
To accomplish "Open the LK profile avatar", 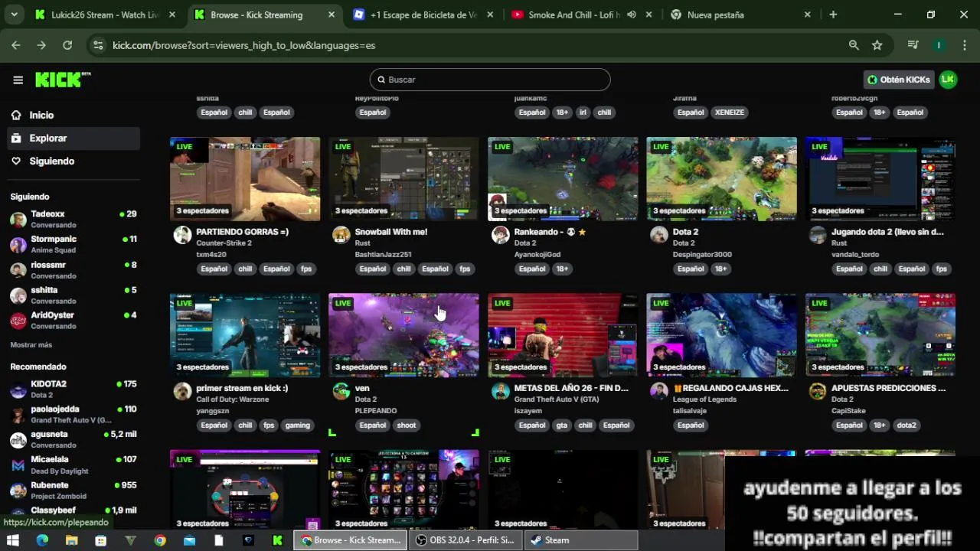I will [x=948, y=80].
